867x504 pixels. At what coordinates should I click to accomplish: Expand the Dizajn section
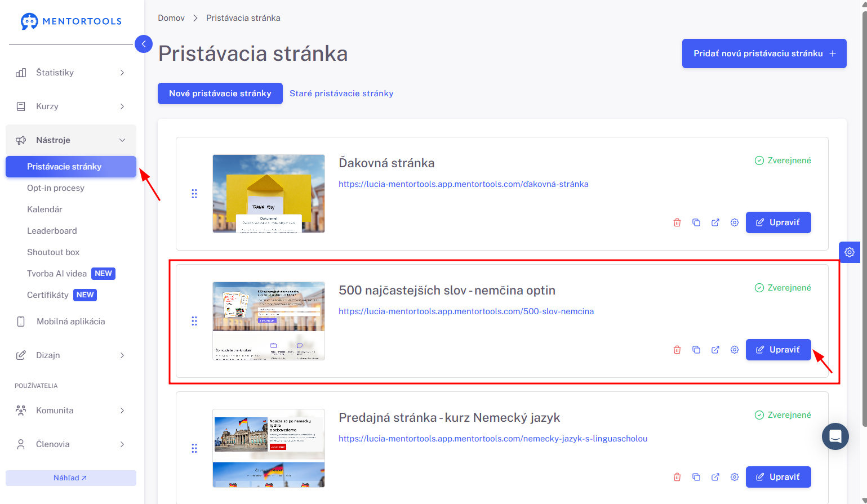[71, 355]
